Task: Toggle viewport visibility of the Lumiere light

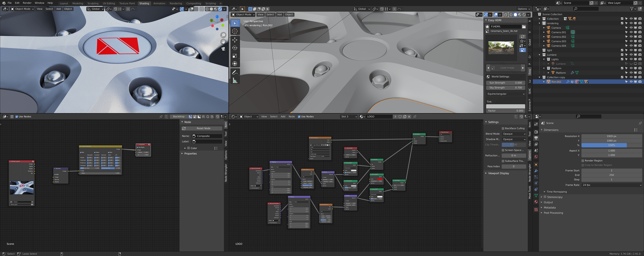Action: click(x=631, y=64)
